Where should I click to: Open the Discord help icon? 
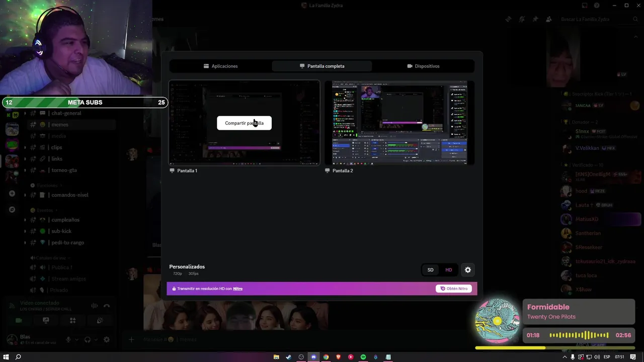tap(597, 6)
